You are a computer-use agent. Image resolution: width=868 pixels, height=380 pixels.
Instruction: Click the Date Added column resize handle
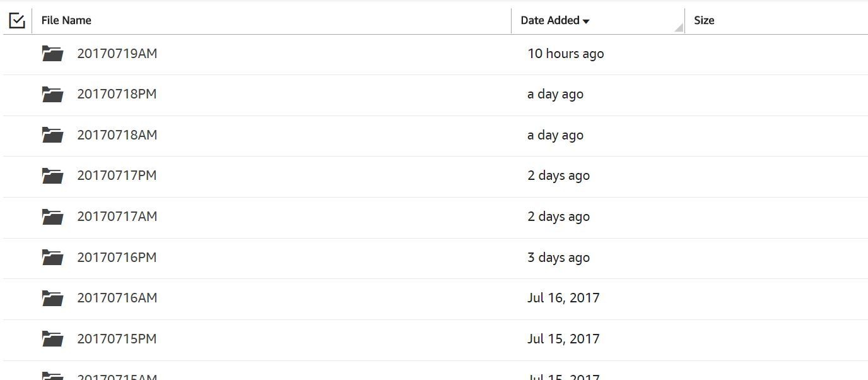tap(679, 27)
